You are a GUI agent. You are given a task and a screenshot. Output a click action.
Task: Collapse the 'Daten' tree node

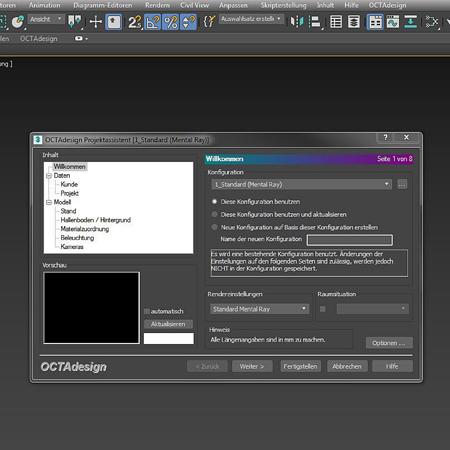[49, 176]
